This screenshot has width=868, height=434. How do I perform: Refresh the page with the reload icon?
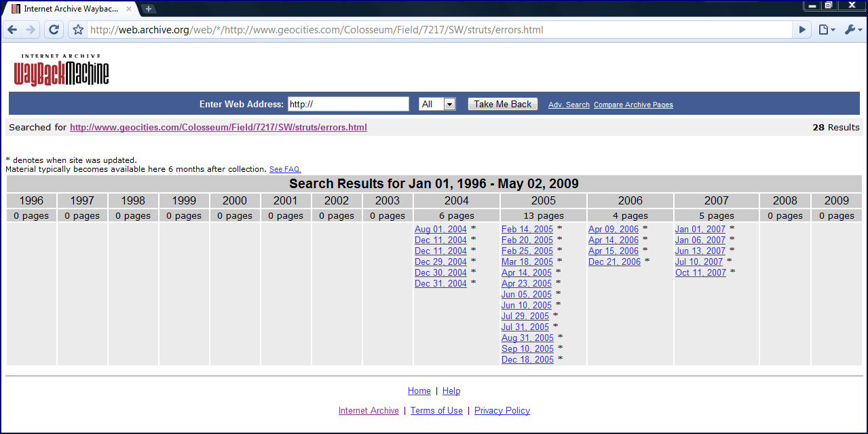click(53, 29)
